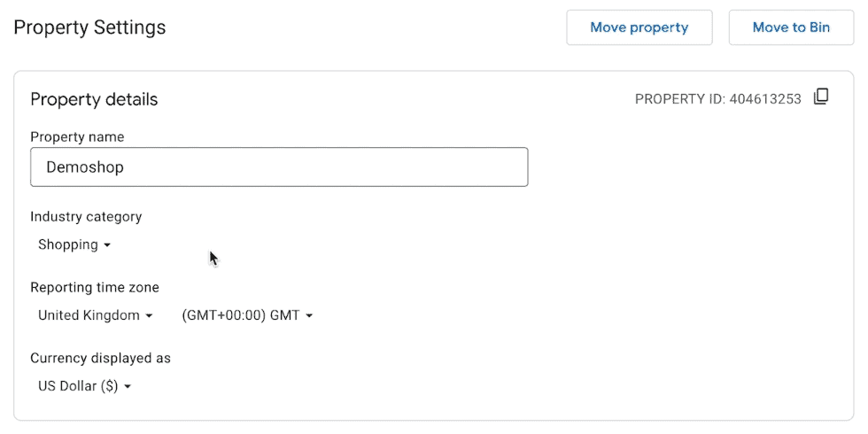
Task: Click the Property Settings page heading
Action: click(89, 27)
